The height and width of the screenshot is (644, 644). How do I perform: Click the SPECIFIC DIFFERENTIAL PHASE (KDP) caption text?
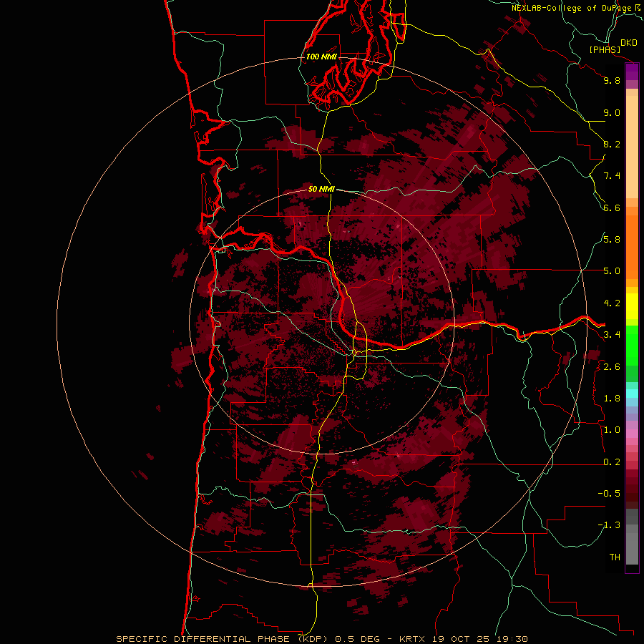(x=223, y=639)
